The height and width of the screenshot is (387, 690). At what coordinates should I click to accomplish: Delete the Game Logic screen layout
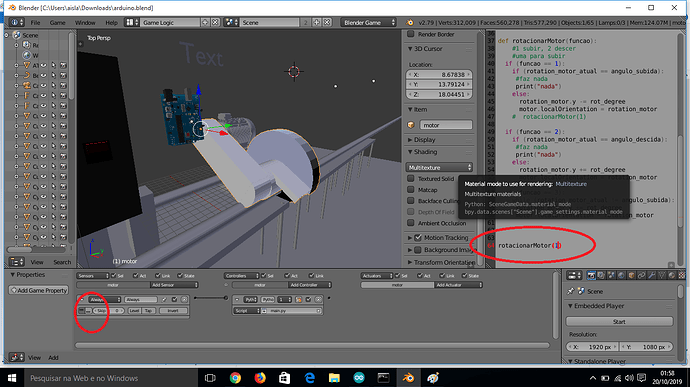click(215, 22)
